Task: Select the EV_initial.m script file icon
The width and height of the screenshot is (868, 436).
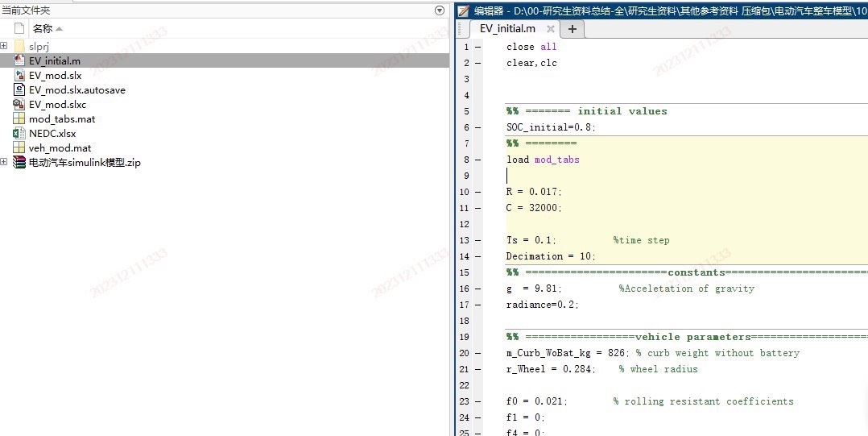Action: click(x=19, y=60)
